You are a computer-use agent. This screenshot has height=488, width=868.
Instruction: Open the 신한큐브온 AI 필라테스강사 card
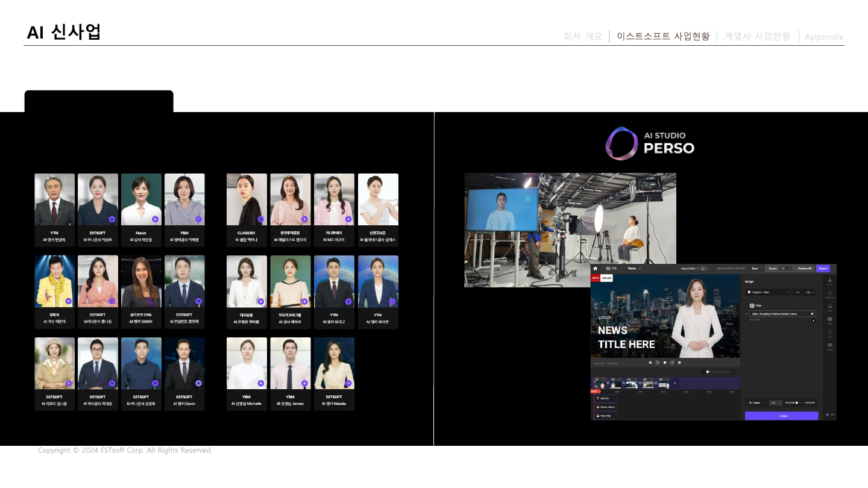[x=378, y=210]
